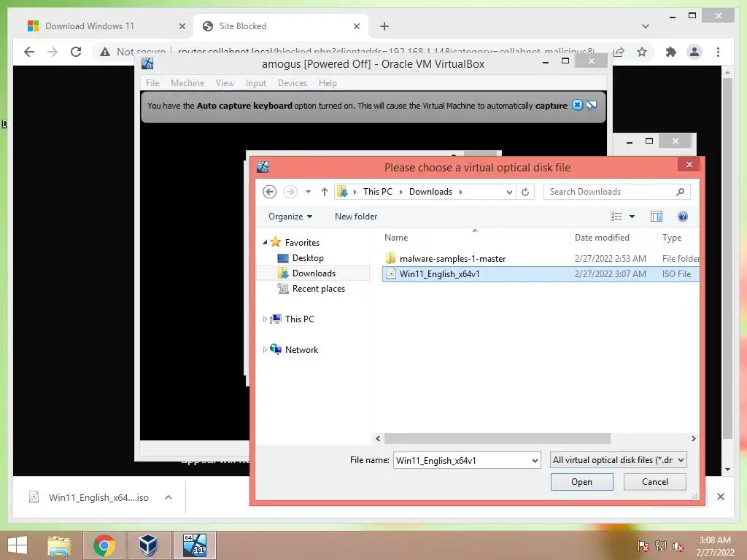Open VirtualBox Input menu
This screenshot has height=560, width=747.
point(256,83)
